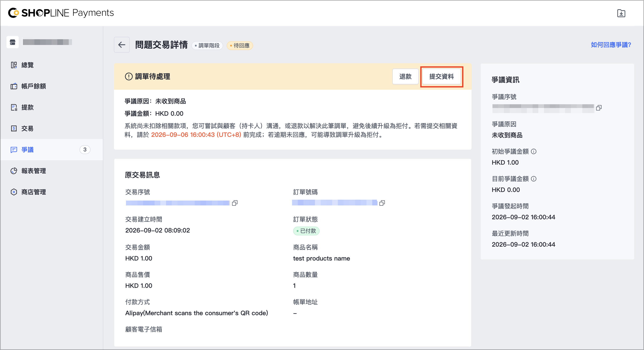Click the warning icon beside 調單待處理
This screenshot has height=350, width=644.
coord(128,76)
